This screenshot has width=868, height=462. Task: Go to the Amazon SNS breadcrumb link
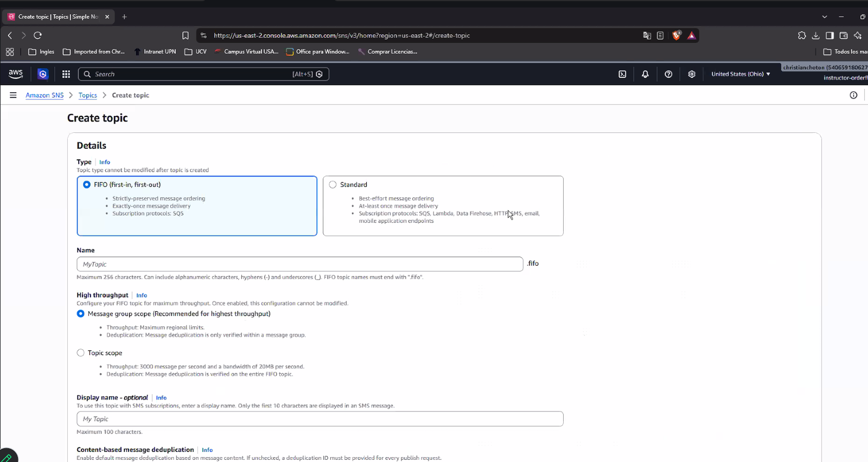pos(44,95)
